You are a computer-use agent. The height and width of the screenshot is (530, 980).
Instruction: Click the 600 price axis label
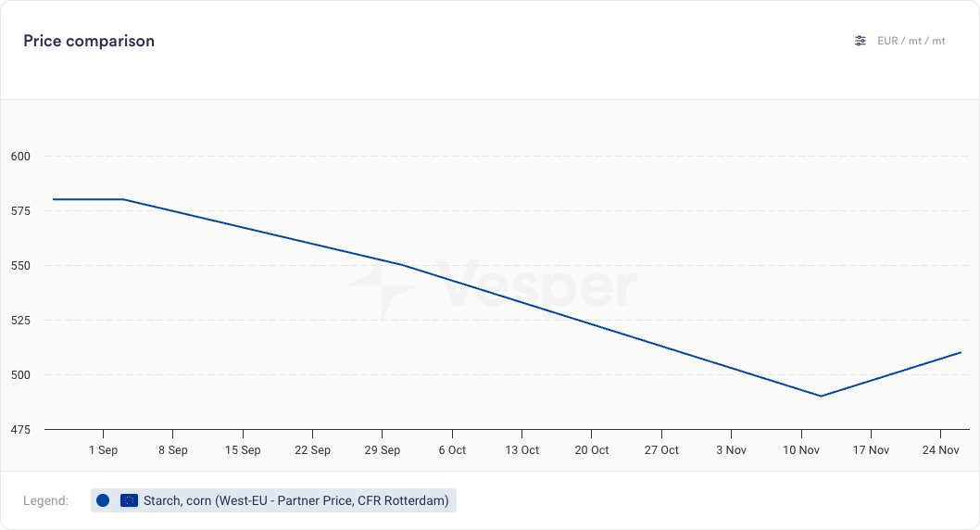(20, 157)
